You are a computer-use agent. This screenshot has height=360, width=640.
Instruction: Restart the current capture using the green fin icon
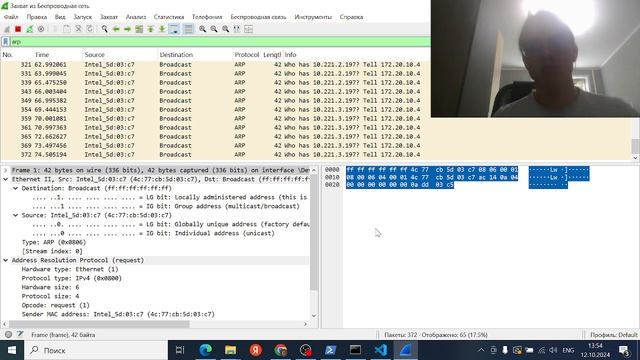coord(29,29)
